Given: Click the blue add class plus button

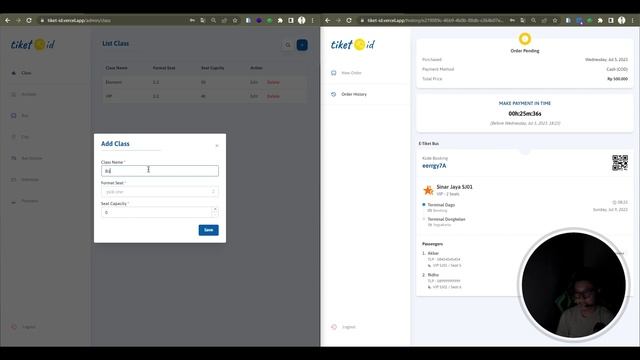Looking at the screenshot, I should tap(302, 45).
